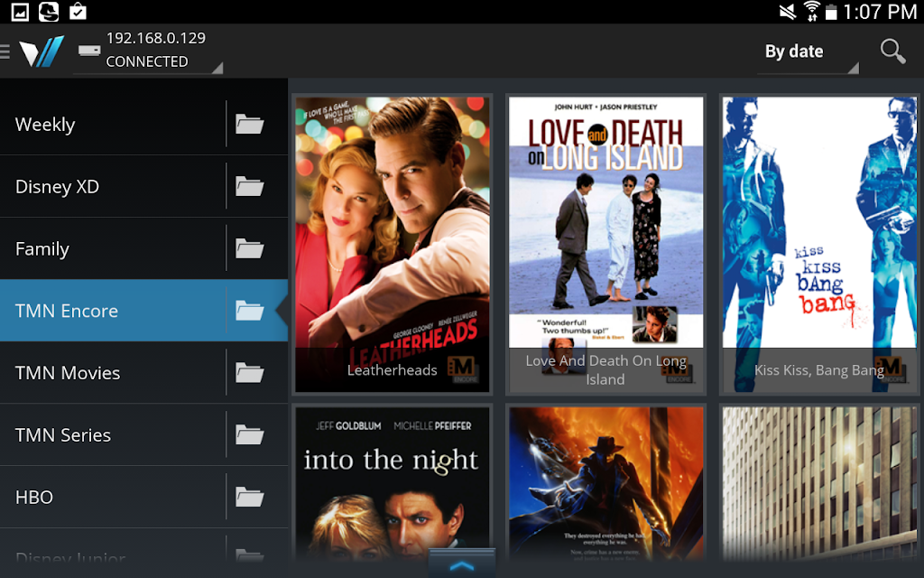Open the TMN Encore folder icon
Viewport: 924px width, 578px height.
(249, 311)
